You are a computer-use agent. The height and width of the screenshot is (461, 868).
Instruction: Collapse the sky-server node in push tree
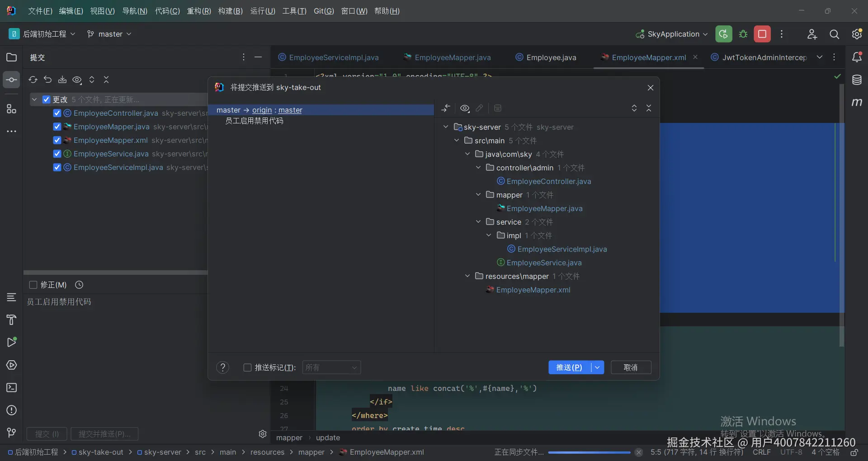point(446,127)
